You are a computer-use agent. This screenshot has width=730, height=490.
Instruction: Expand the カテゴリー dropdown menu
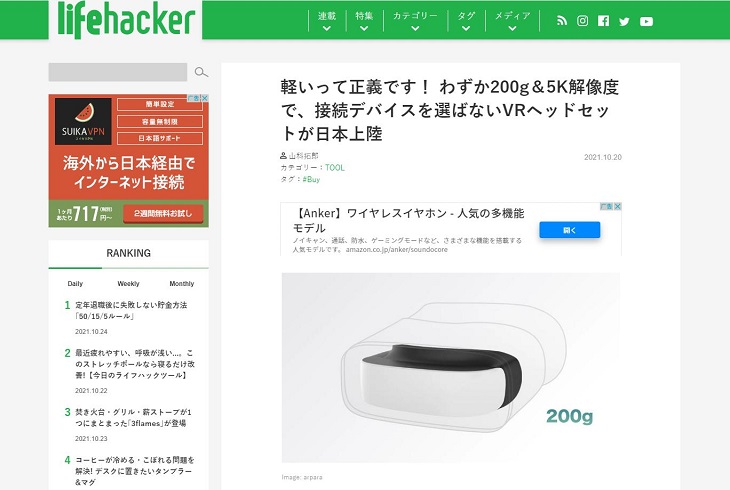415,21
